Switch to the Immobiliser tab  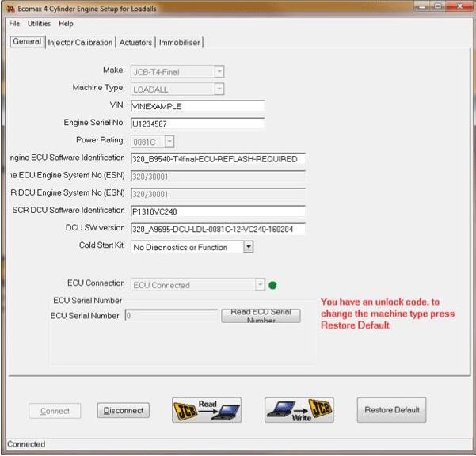tap(180, 43)
